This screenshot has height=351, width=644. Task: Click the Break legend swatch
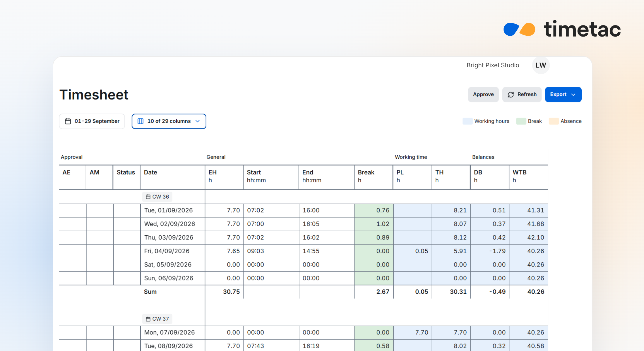(521, 121)
